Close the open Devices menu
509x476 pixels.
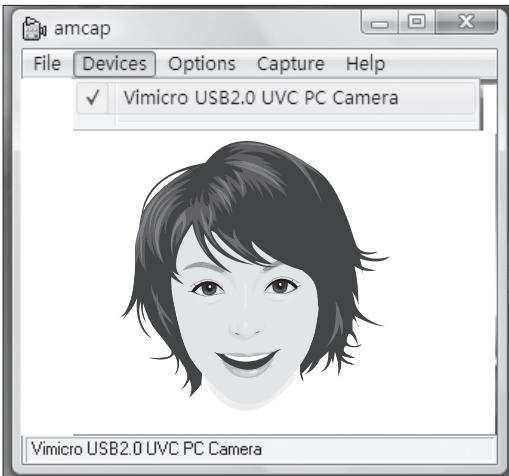114,64
